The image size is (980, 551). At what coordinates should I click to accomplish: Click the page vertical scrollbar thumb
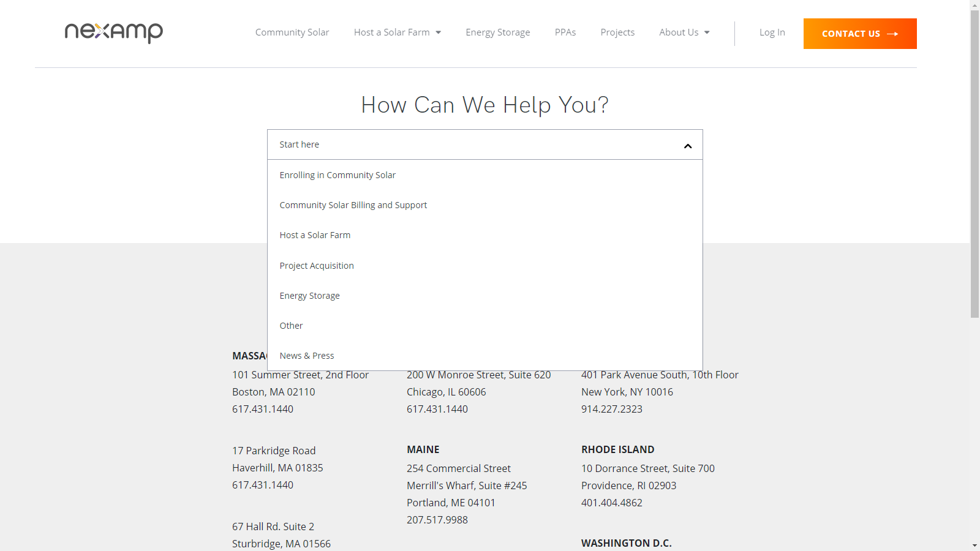(975, 164)
